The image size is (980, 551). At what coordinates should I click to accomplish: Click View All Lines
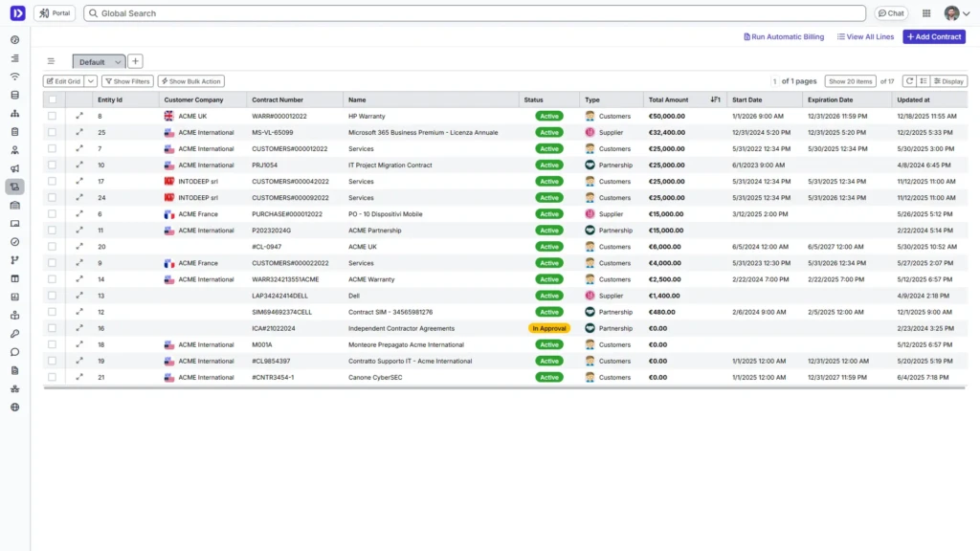[x=865, y=37]
